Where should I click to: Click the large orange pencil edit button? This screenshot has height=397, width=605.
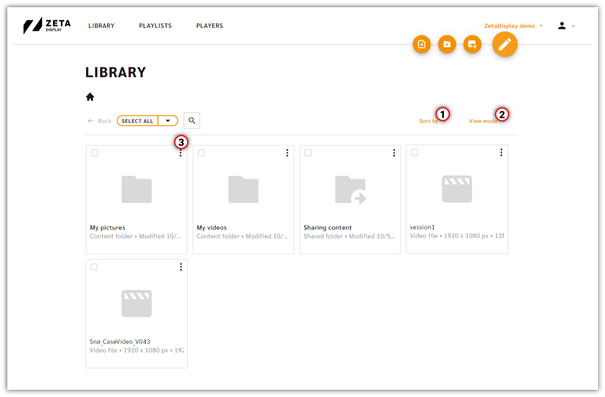tap(505, 44)
